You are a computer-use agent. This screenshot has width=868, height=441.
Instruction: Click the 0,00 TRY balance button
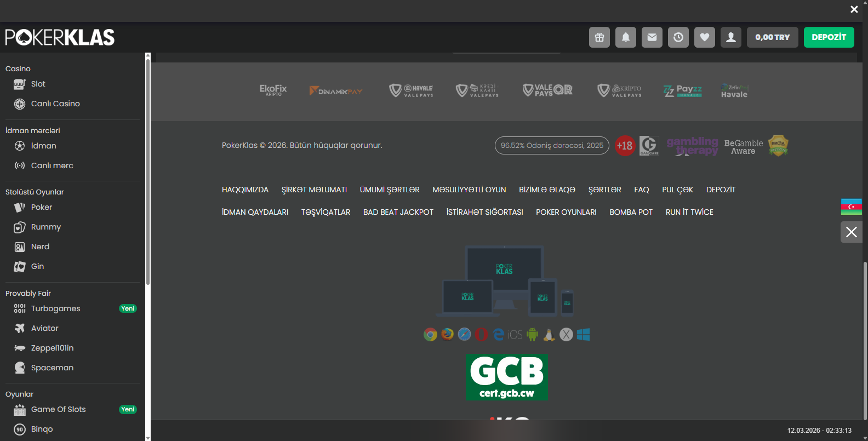pyautogui.click(x=772, y=37)
